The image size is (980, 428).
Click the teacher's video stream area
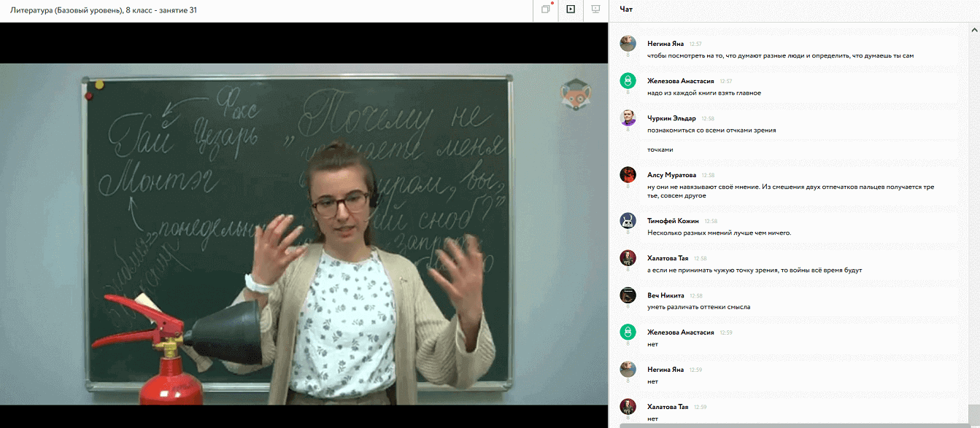304,233
